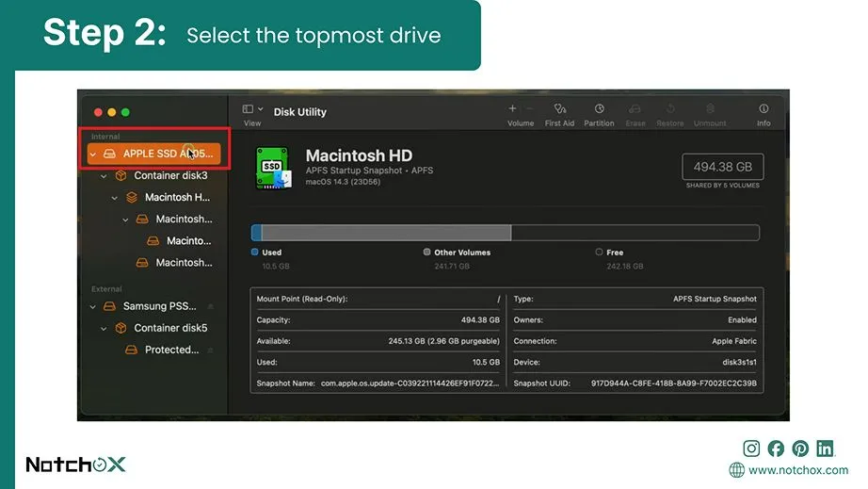Click the gray Other Volumes legend swatch
The height and width of the screenshot is (489, 868).
426,252
